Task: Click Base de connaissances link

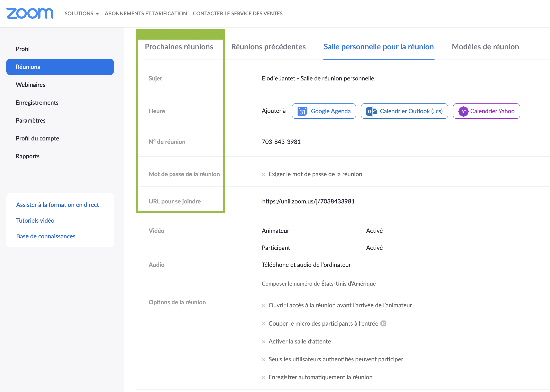Action: click(x=46, y=236)
